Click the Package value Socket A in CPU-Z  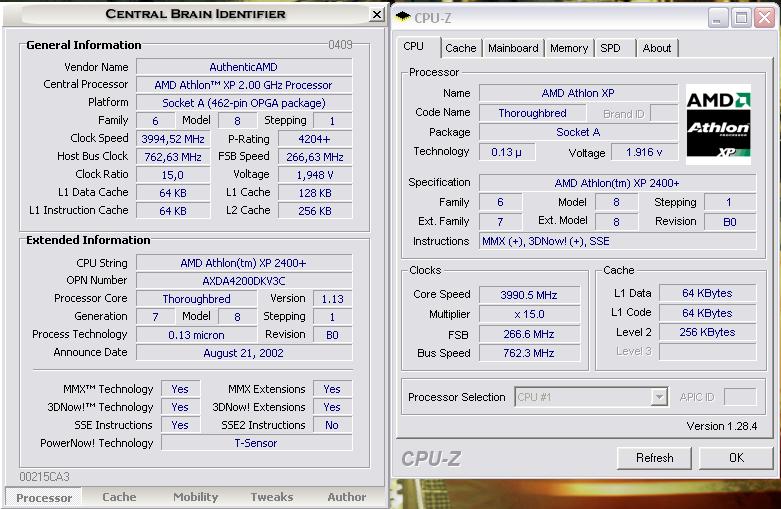pos(578,132)
